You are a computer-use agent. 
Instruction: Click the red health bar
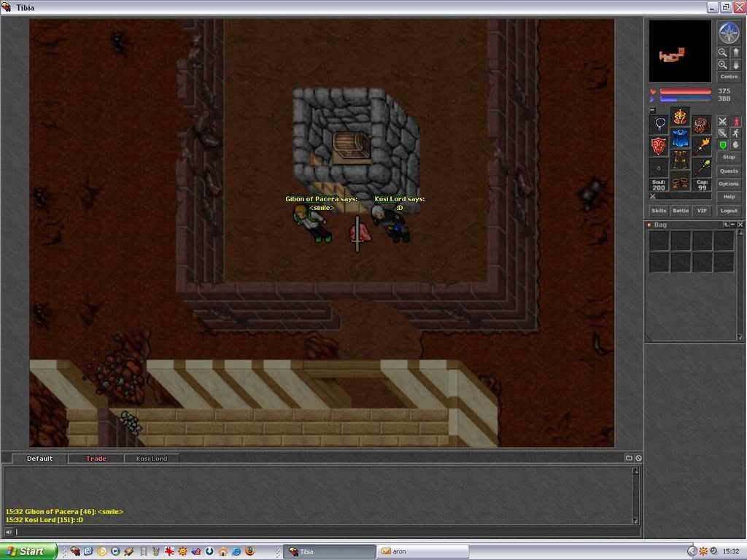[x=686, y=91]
